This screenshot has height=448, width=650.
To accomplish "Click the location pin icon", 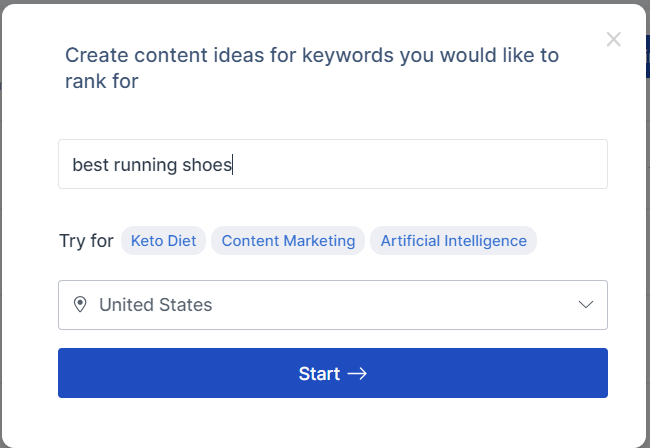I will click(x=80, y=304).
